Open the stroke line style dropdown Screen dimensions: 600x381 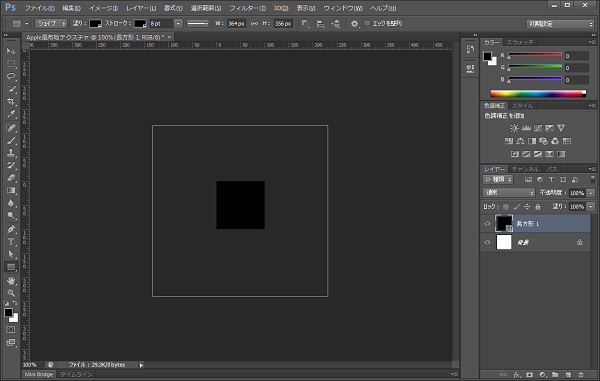(x=198, y=24)
